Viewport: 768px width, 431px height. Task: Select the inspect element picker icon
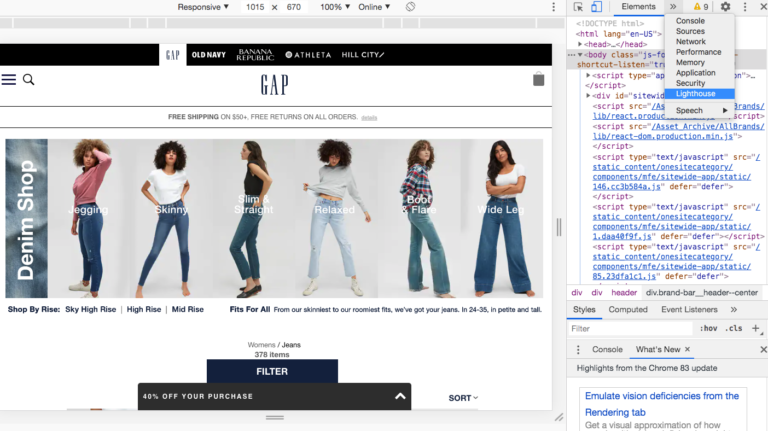coord(578,7)
